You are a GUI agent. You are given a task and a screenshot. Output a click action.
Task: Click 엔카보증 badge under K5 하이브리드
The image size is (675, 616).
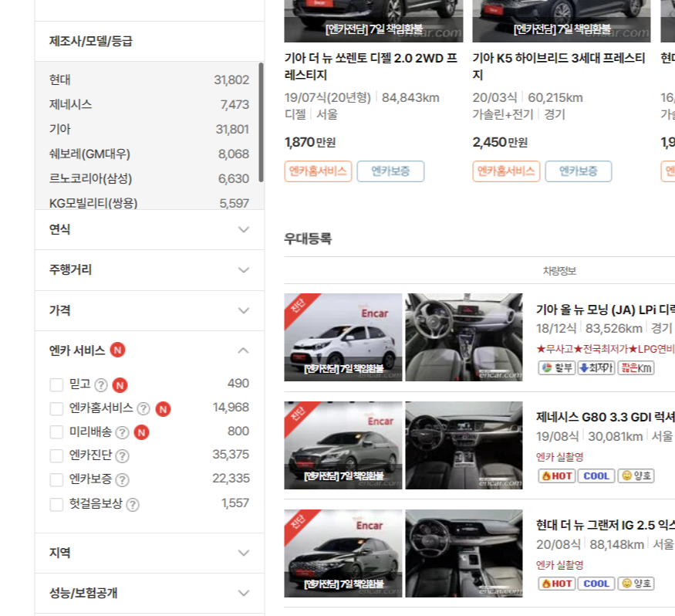(x=579, y=171)
